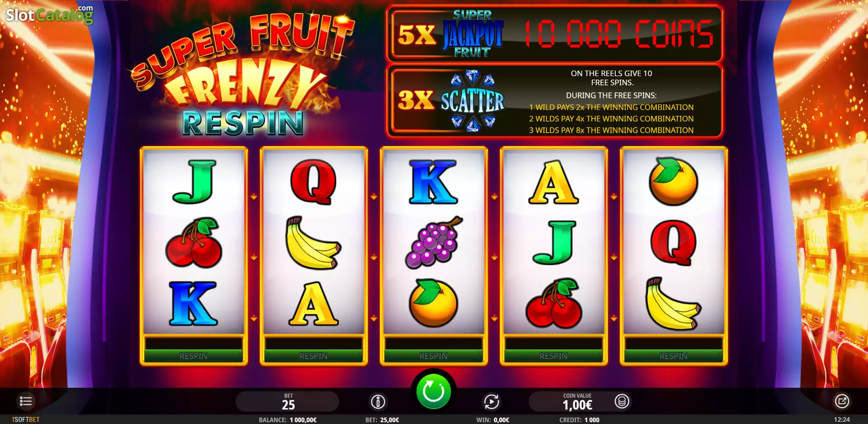The height and width of the screenshot is (424, 868).
Task: Open the BET 25 selector
Action: pos(288,401)
